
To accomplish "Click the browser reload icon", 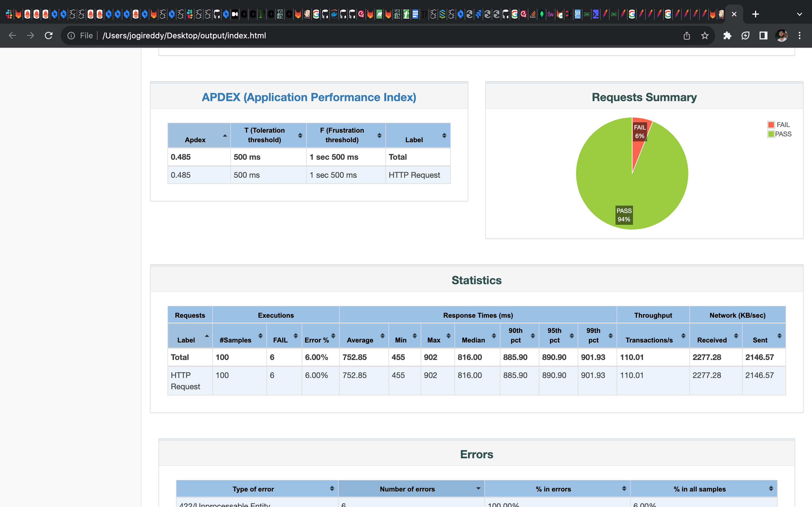I will point(49,35).
